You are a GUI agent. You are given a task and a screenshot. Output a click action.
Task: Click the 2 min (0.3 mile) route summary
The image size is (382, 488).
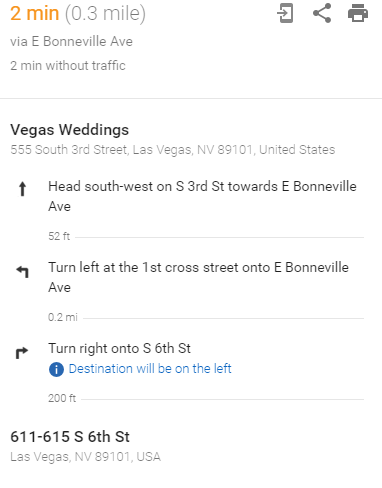[x=78, y=14]
